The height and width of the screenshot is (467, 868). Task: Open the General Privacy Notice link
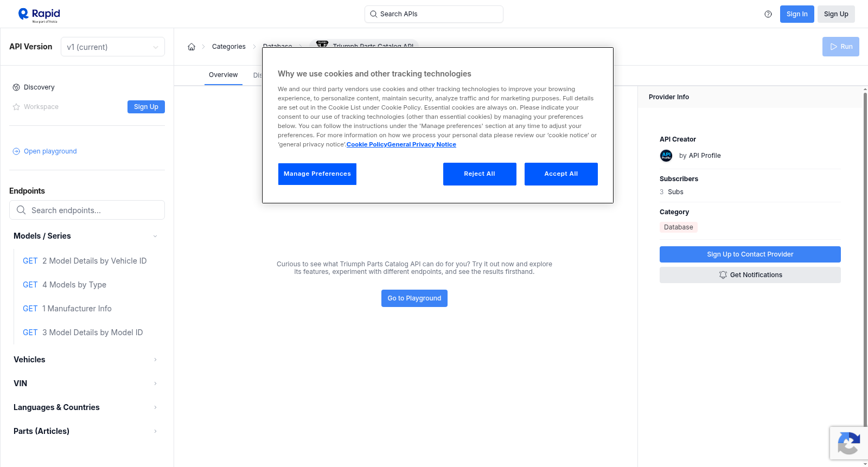point(422,144)
